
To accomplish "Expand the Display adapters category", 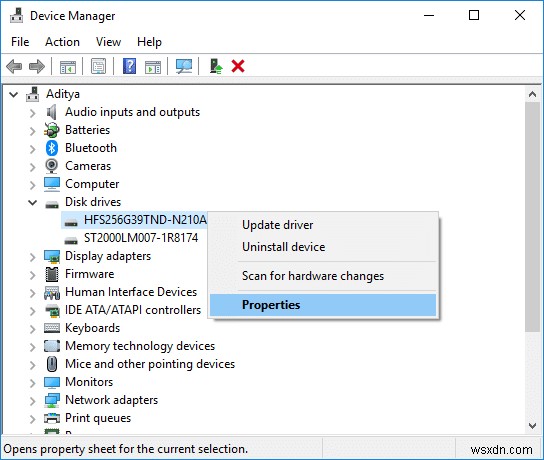I will pos(32,257).
